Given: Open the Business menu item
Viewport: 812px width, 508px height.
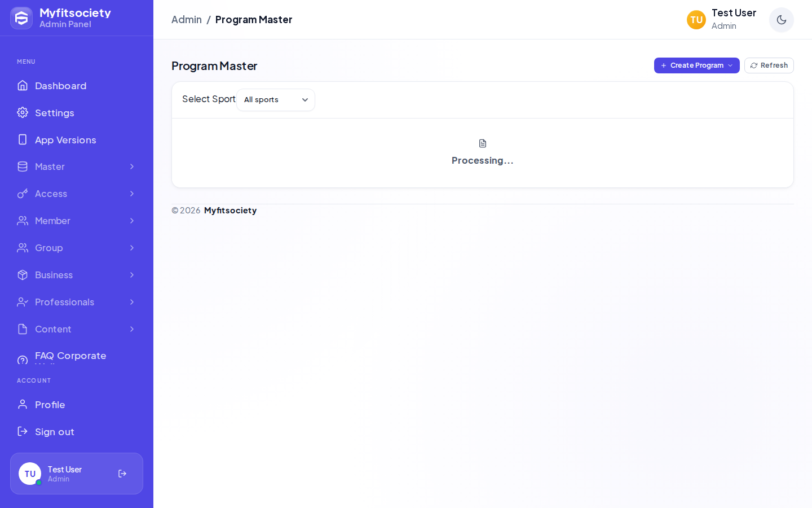Looking at the screenshot, I should click(x=77, y=275).
